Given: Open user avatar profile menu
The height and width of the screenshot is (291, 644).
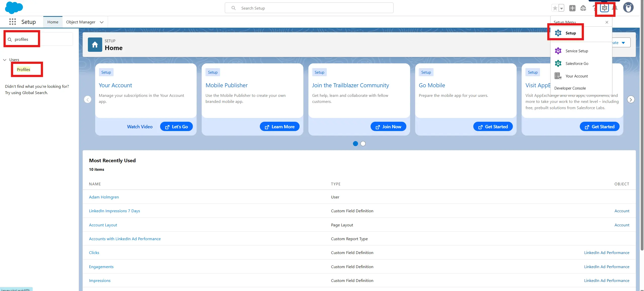Looking at the screenshot, I should [x=628, y=8].
